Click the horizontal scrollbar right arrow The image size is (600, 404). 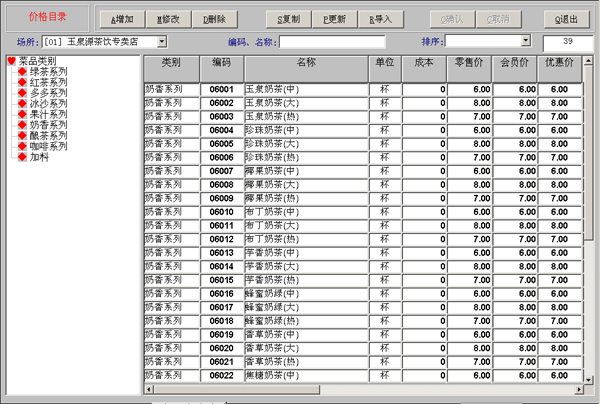coord(579,389)
